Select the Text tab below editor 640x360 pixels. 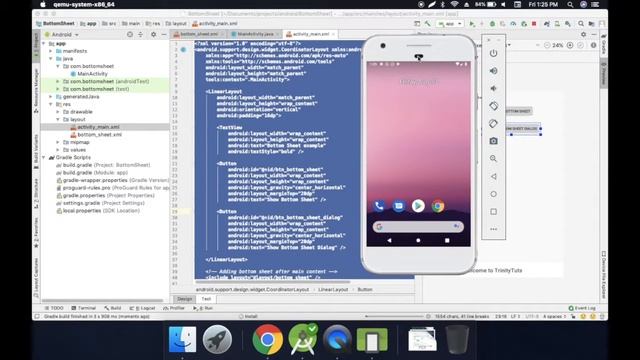[206, 299]
